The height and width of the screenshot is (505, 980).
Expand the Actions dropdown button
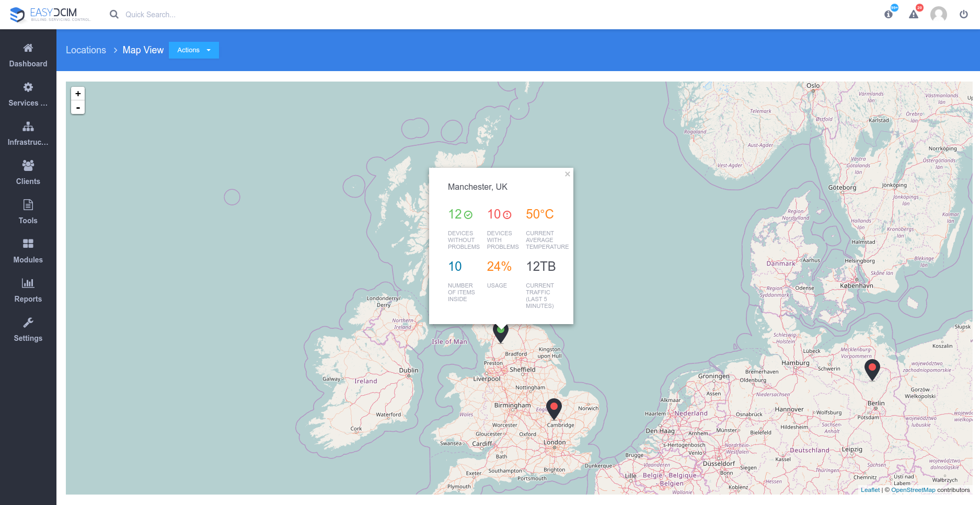coord(194,50)
